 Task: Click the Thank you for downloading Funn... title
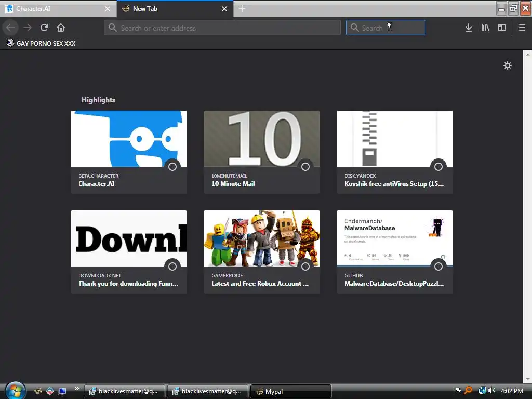(x=128, y=284)
